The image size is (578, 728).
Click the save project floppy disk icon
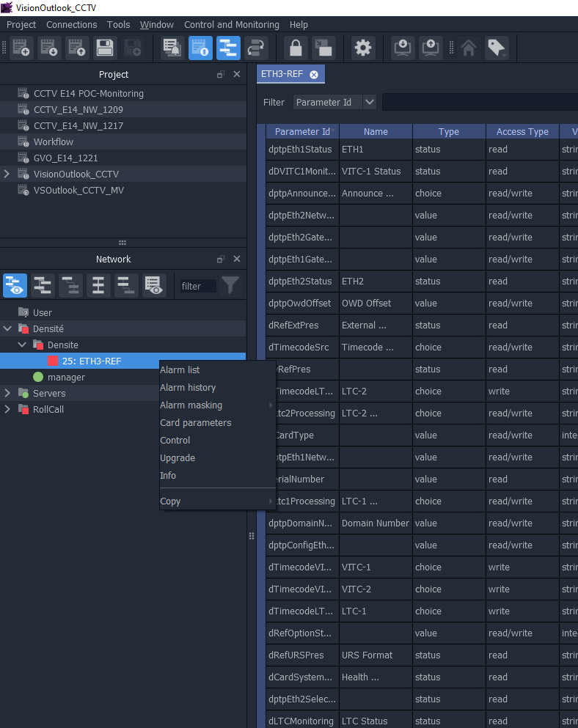click(105, 48)
